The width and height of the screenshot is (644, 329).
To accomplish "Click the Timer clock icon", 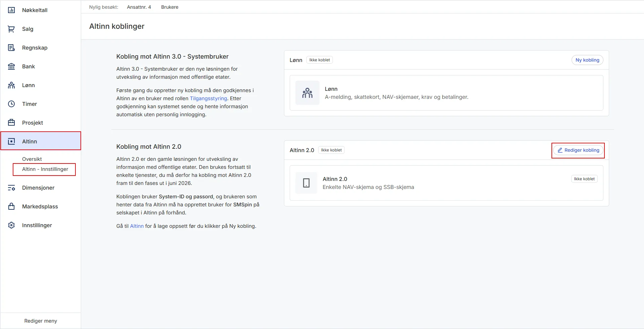I will coord(11,104).
